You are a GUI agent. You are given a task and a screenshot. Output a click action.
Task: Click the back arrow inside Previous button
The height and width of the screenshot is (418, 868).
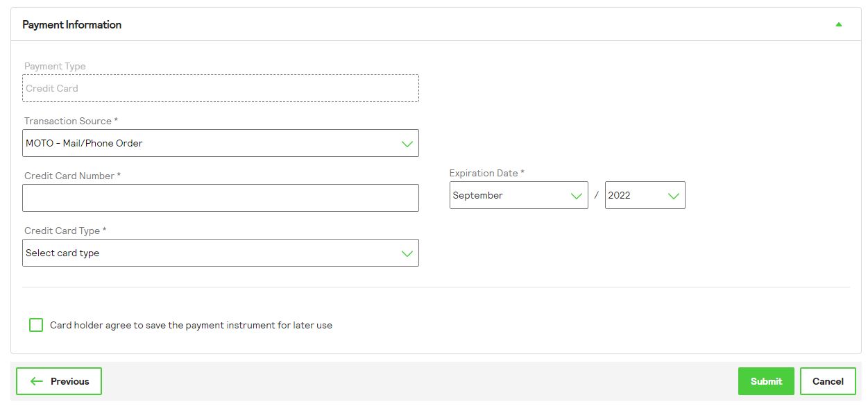click(36, 381)
